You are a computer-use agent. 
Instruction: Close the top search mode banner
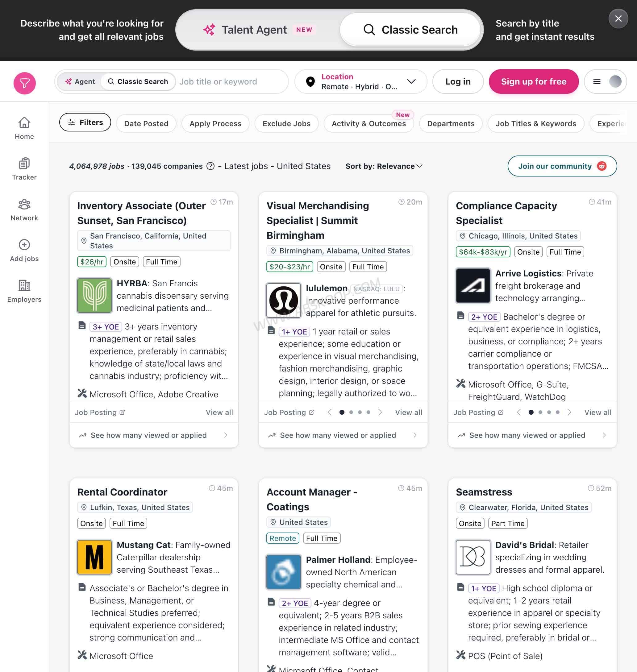618,19
